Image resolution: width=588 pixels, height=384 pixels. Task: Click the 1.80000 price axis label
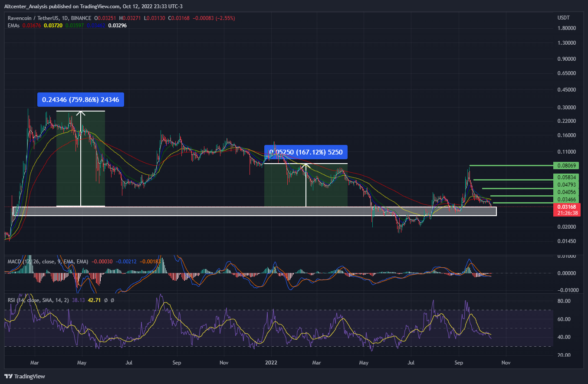[x=566, y=28]
